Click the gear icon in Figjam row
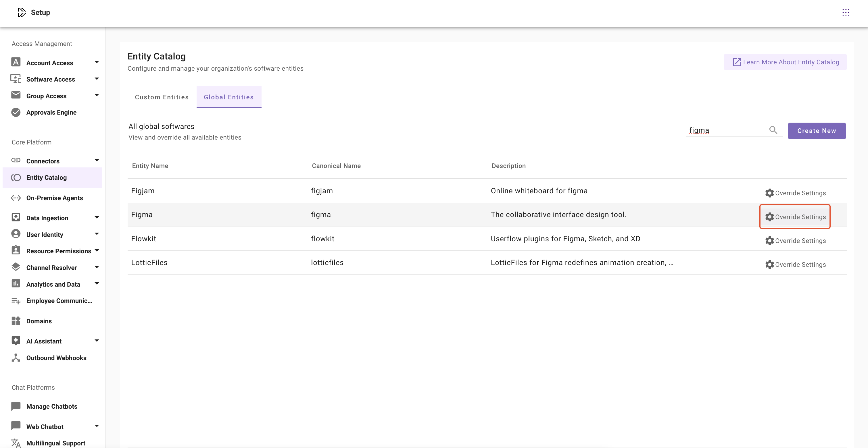Screen dimensions: 868x448 pyautogui.click(x=769, y=193)
